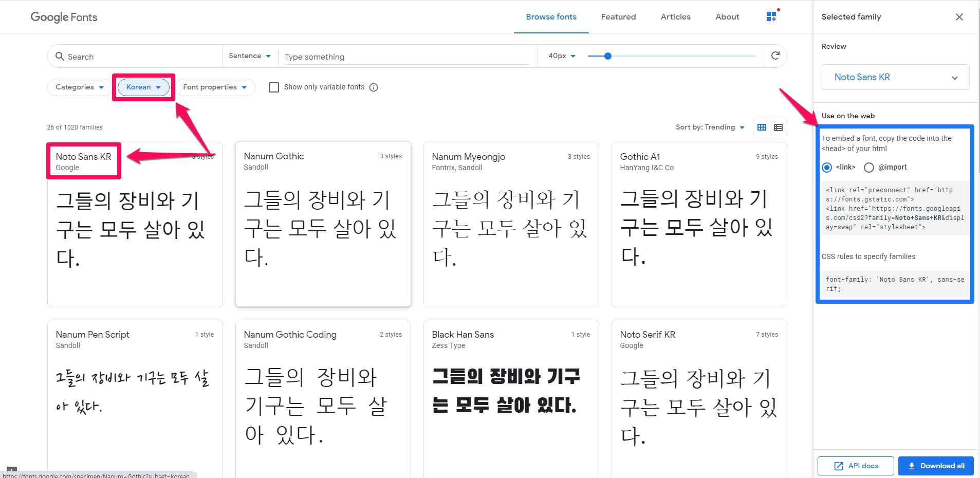Click the link embed code snippet

click(895, 208)
